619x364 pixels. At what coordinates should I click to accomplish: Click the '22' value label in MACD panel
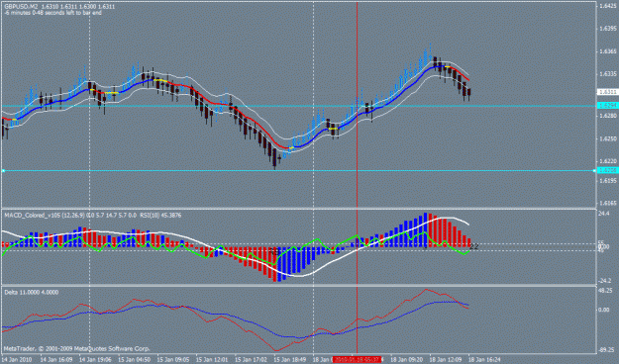474,247
